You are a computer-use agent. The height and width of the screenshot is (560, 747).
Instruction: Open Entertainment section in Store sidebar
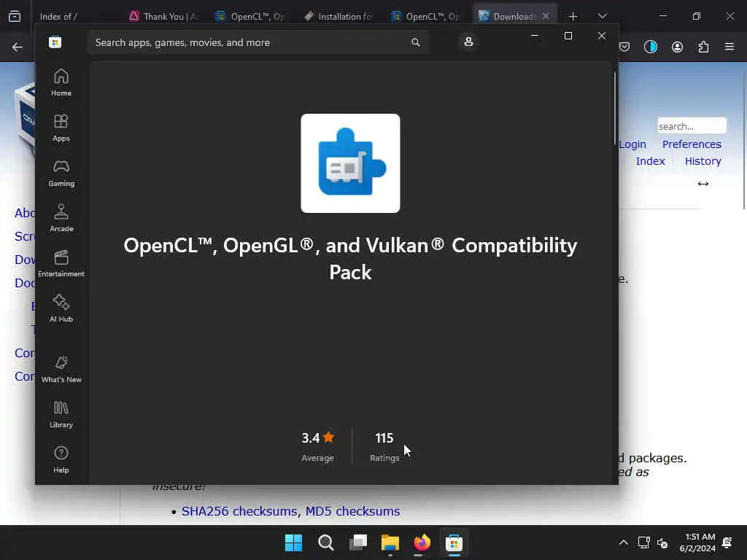point(61,264)
